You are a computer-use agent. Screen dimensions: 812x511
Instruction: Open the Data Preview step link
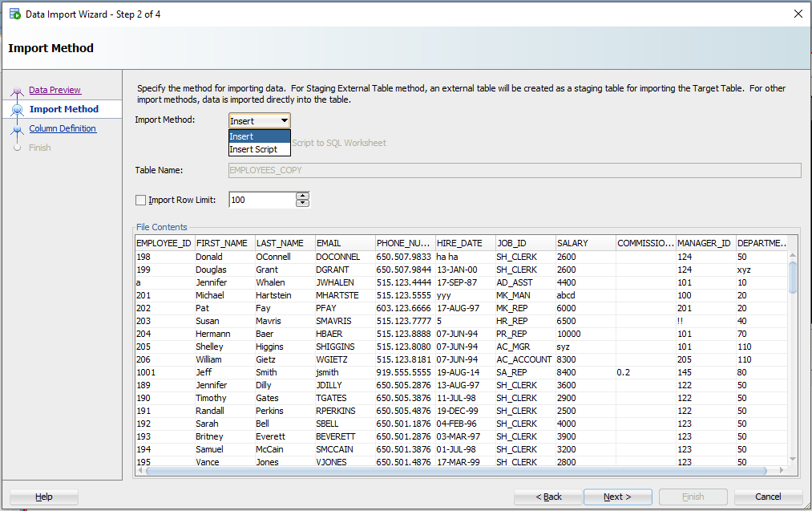(55, 89)
